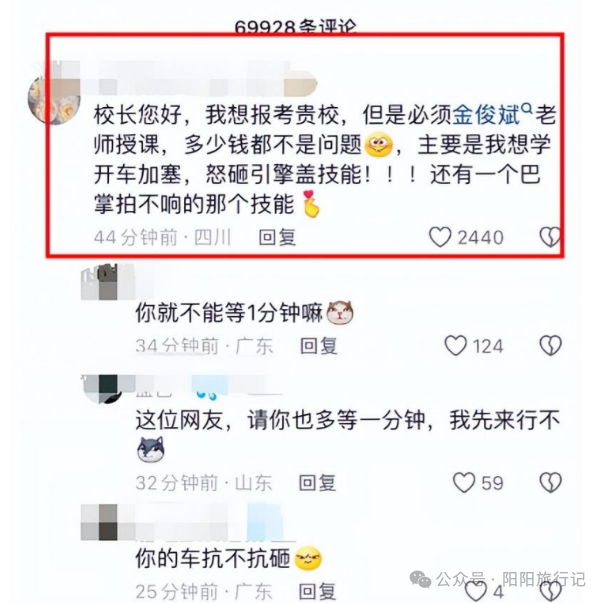This screenshot has height=603, width=605.
Task: Open avatar of 这位网友 reply author
Action: (x=102, y=389)
